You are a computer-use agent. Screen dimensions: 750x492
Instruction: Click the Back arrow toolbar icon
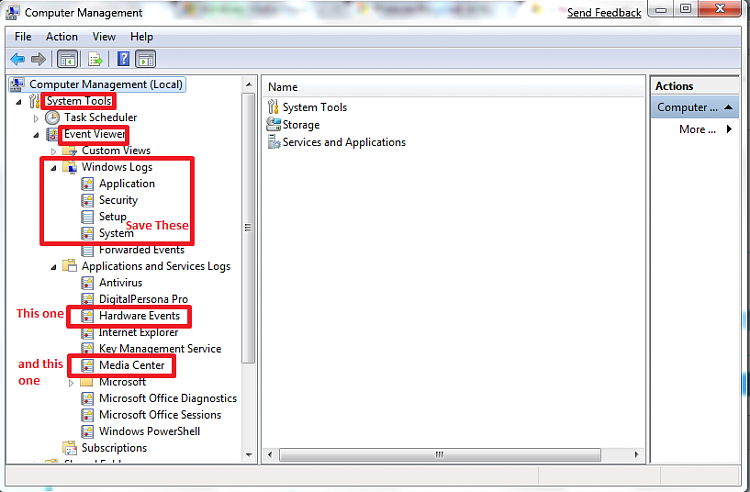tap(17, 59)
